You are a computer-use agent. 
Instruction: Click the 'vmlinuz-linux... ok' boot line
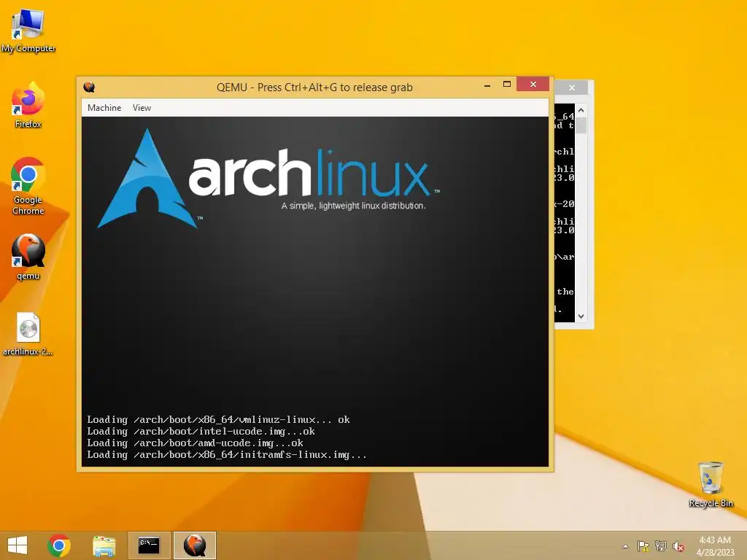click(x=218, y=420)
